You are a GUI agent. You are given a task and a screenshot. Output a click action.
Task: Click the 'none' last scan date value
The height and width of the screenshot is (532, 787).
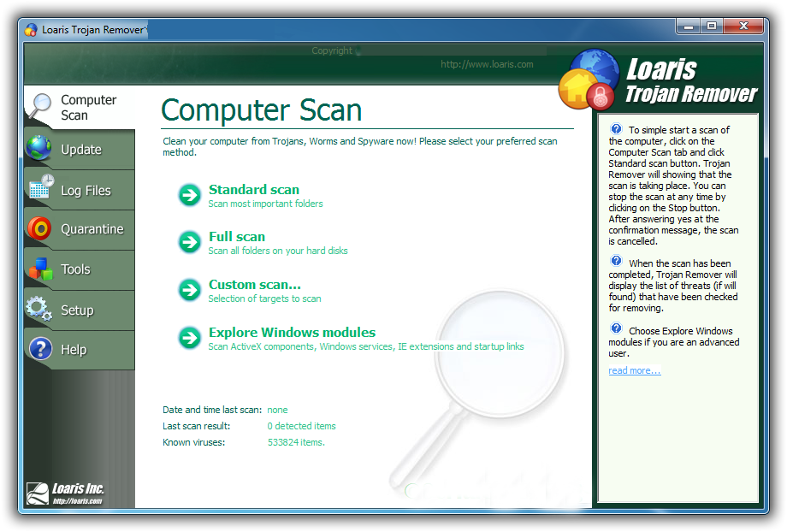tap(277, 410)
